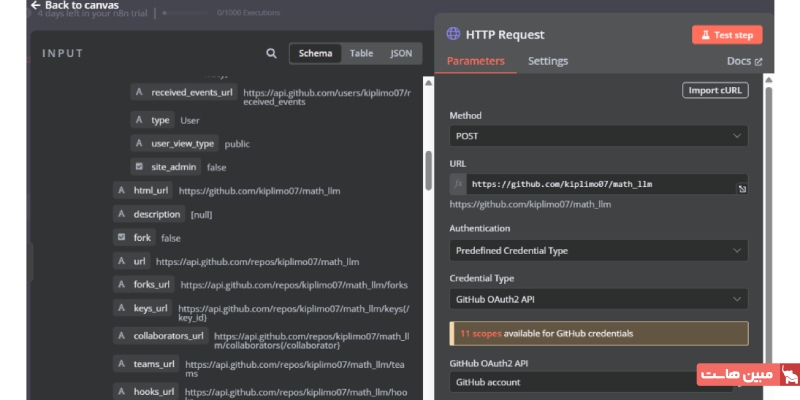The height and width of the screenshot is (400, 800).
Task: Open the Credential Type dropdown
Action: tap(598, 299)
